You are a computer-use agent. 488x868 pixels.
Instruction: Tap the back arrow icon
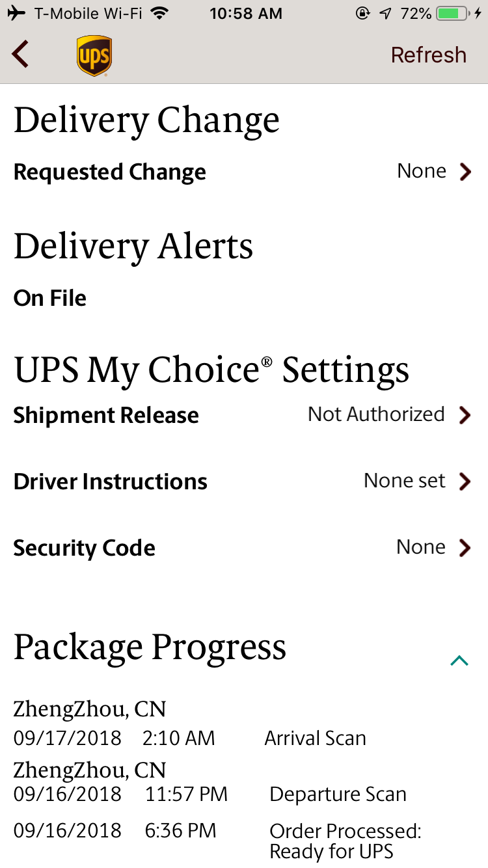pos(21,55)
